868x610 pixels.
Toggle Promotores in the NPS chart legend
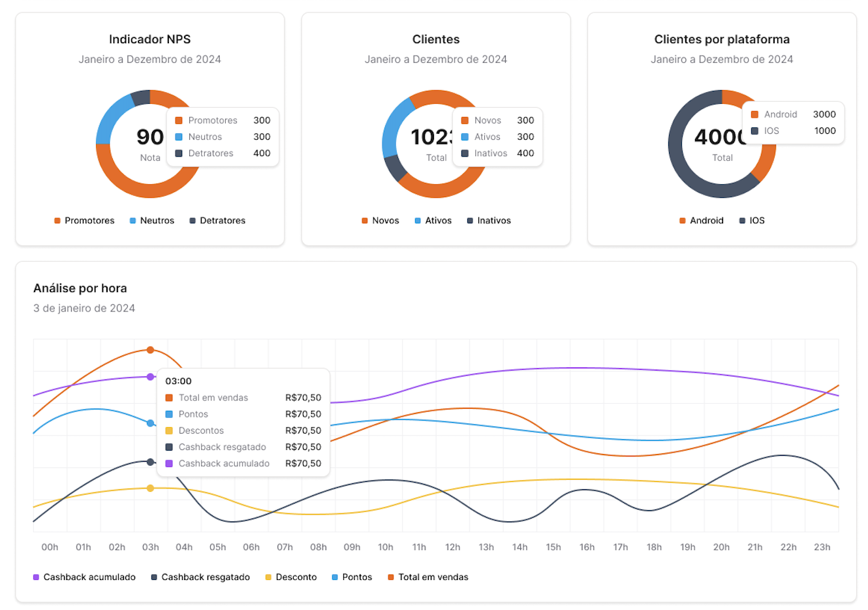(84, 221)
